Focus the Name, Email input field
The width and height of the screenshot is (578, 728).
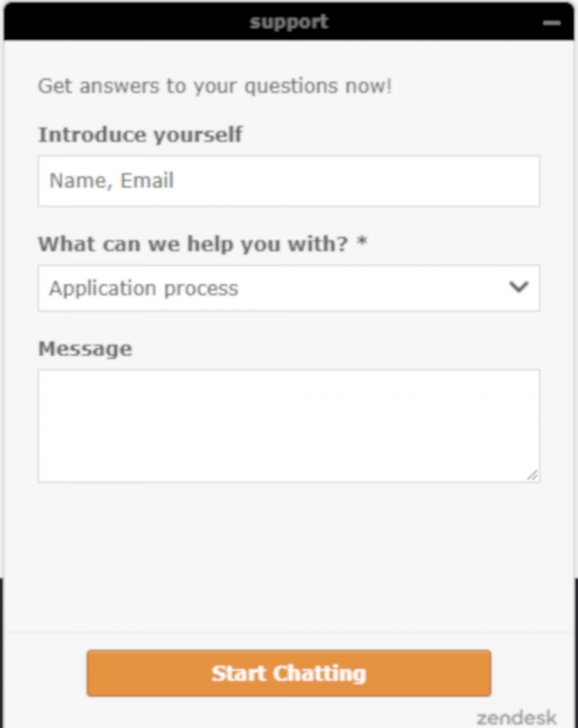(x=288, y=181)
